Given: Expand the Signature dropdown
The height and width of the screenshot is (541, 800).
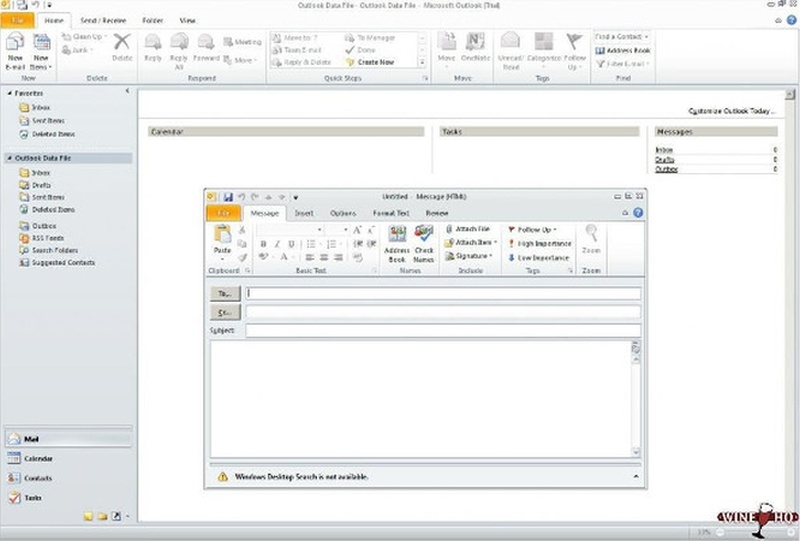Looking at the screenshot, I should pos(468,256).
